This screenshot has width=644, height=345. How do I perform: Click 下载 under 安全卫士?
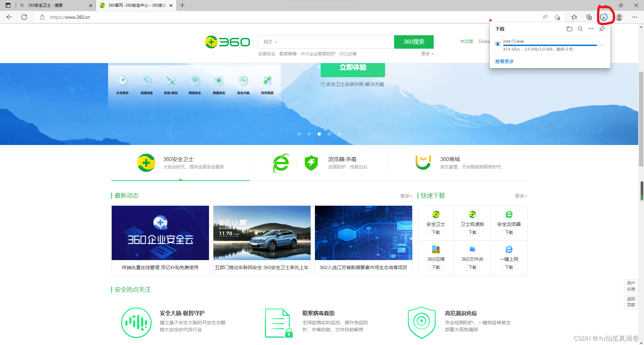click(436, 233)
